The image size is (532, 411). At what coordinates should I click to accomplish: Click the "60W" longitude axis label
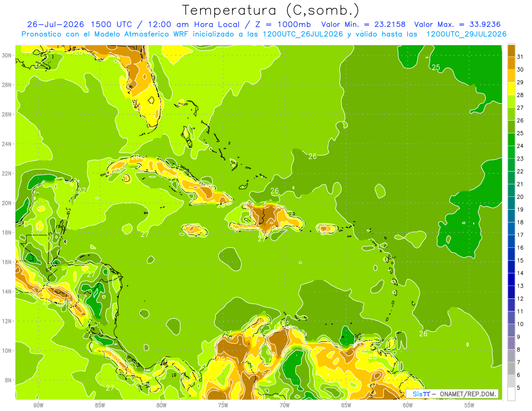pyautogui.click(x=408, y=405)
